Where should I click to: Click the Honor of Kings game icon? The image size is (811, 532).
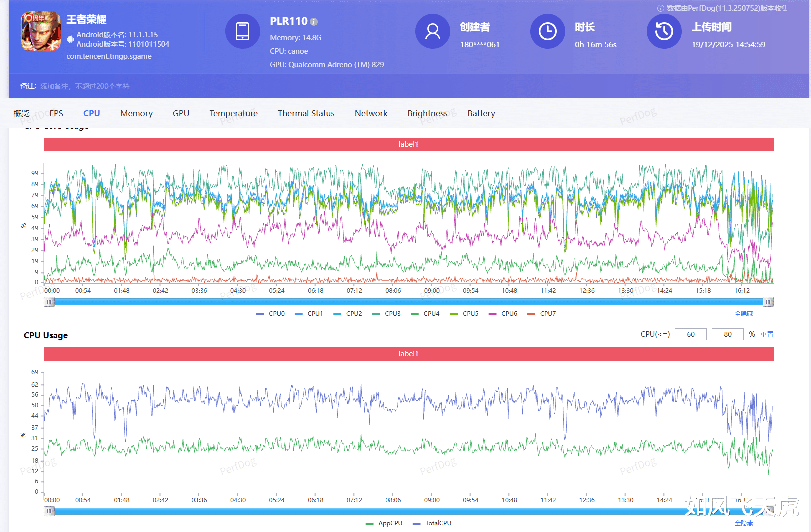(x=41, y=32)
